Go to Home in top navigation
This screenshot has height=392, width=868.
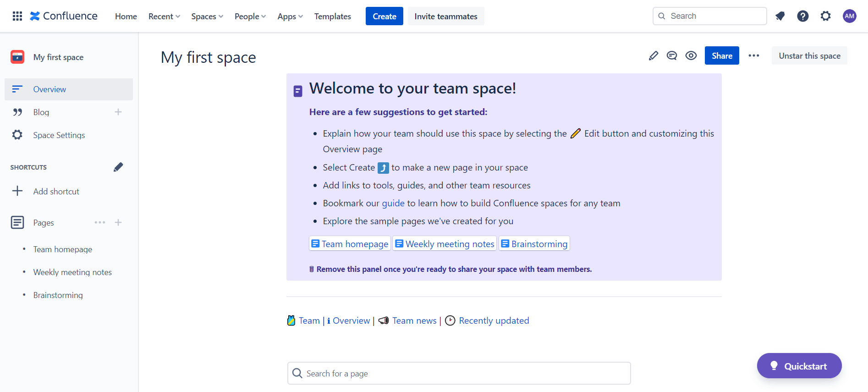126,16
